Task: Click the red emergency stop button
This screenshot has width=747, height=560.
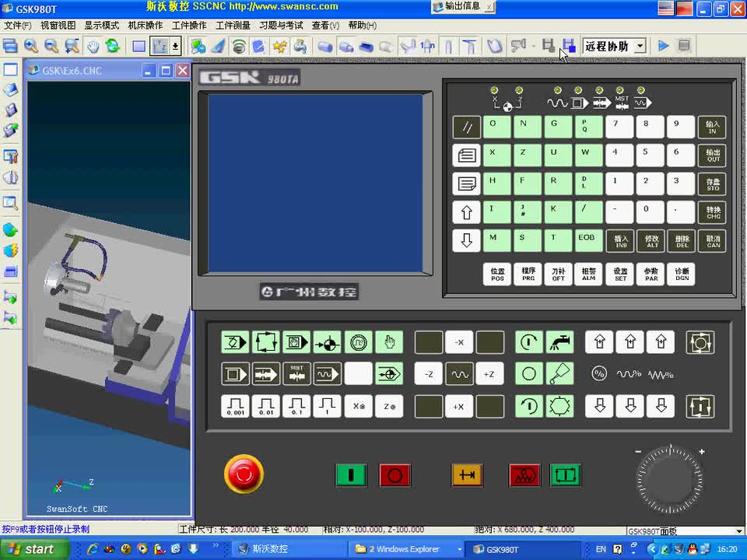Action: 244,474
